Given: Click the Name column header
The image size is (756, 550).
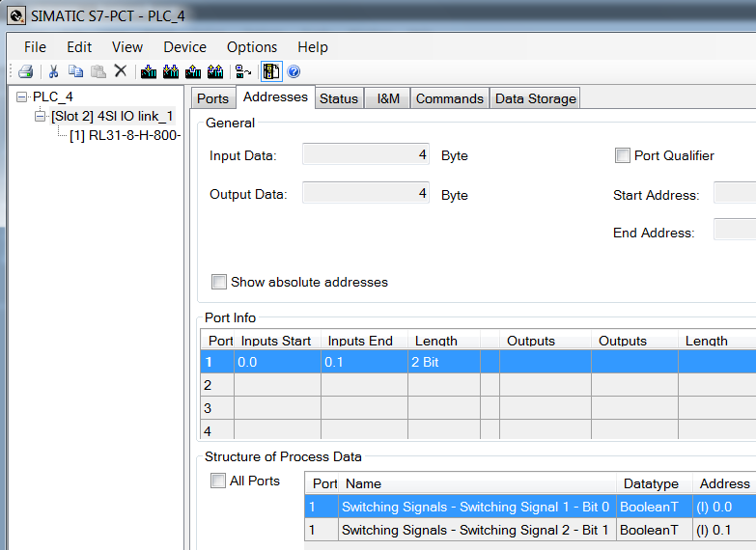Looking at the screenshot, I should pos(477,483).
